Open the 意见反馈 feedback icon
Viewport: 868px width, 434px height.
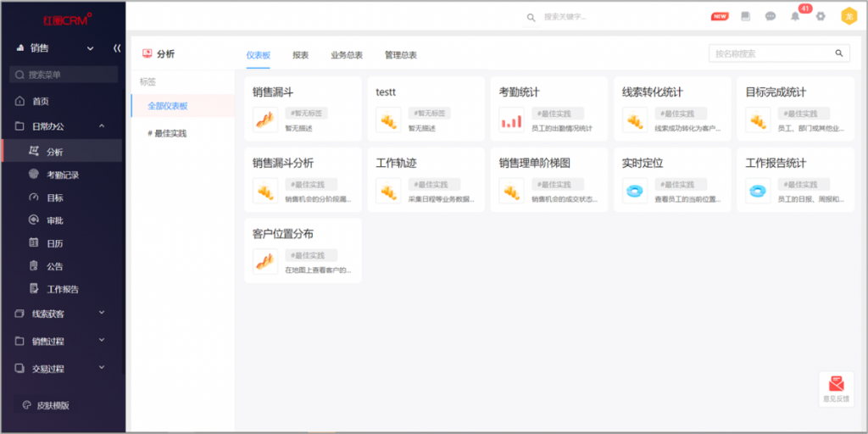pos(836,388)
